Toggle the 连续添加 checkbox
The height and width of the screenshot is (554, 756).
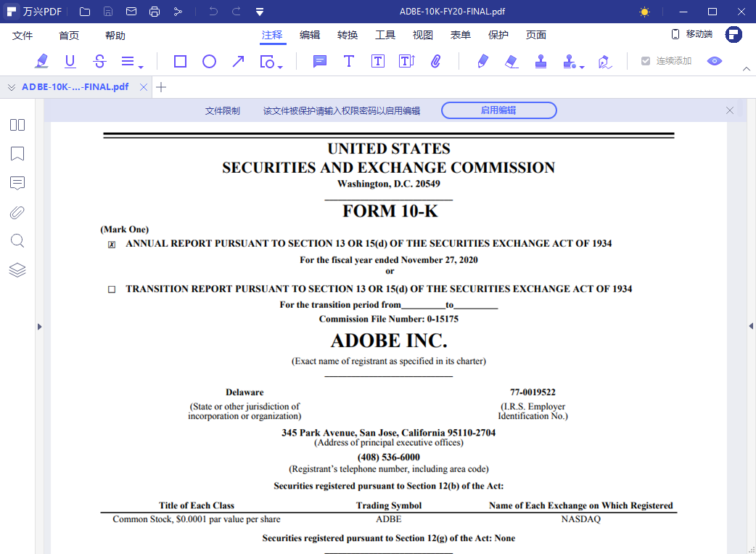[646, 62]
